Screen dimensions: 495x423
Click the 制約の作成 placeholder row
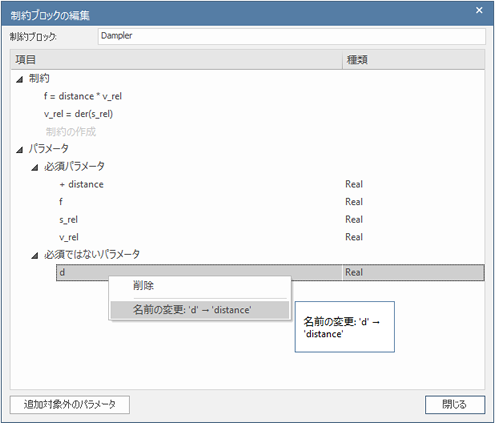(71, 132)
